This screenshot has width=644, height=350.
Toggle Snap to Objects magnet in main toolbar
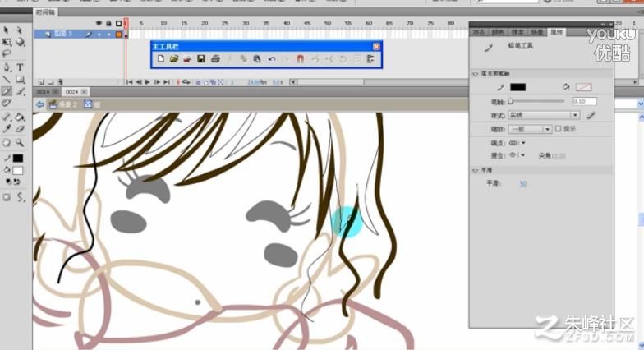pyautogui.click(x=301, y=59)
